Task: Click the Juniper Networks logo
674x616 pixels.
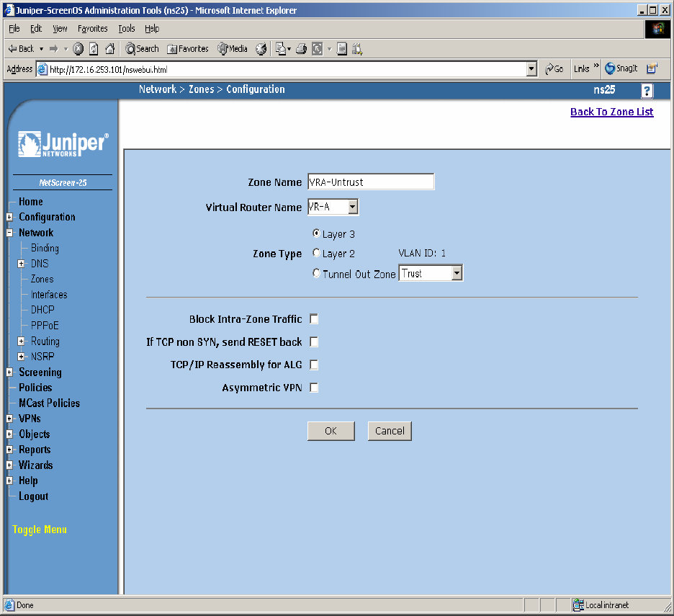Action: [63, 143]
